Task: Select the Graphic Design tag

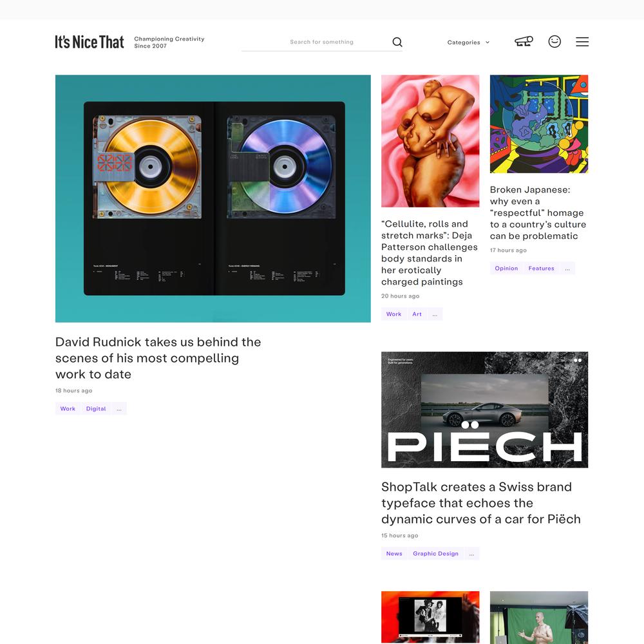Action: 436,554
